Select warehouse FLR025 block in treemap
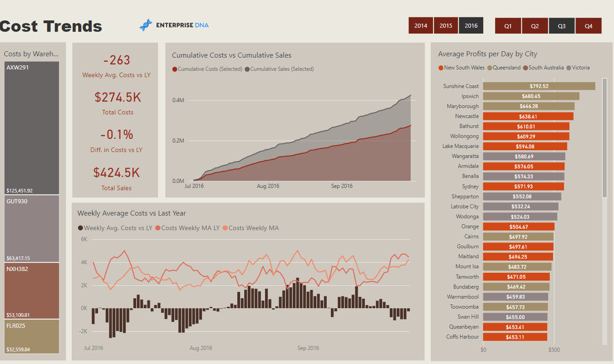 (32, 336)
